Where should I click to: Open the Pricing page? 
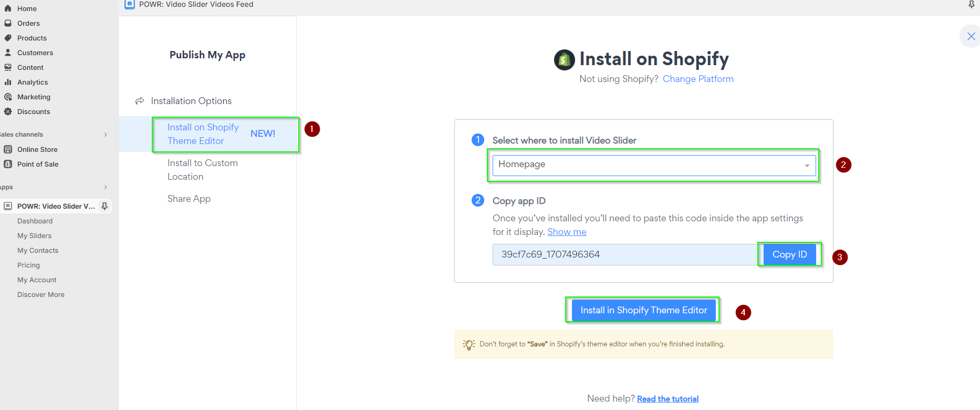pos(28,265)
